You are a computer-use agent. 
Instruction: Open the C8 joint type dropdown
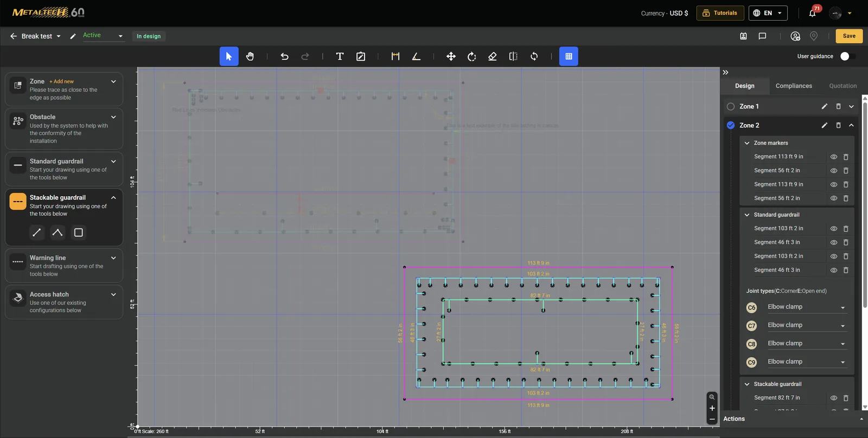click(x=806, y=344)
